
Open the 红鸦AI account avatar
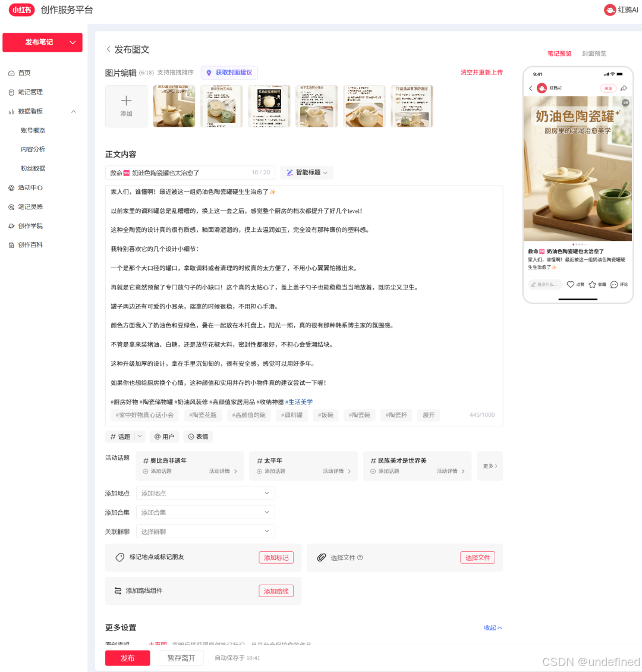(x=609, y=10)
